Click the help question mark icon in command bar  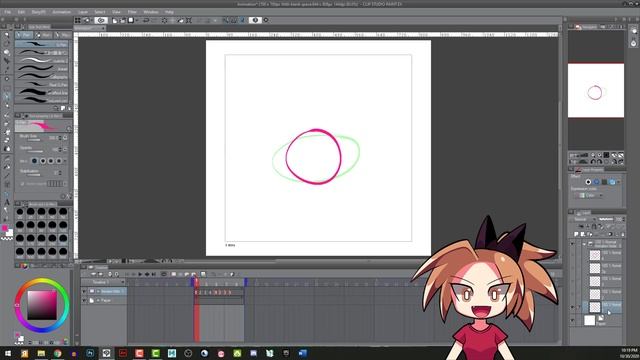click(x=255, y=20)
